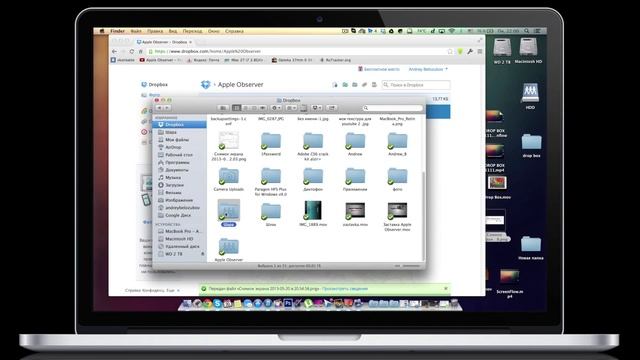Go forward in the Finder window toolbar
The width and height of the screenshot is (640, 360).
(x=167, y=108)
